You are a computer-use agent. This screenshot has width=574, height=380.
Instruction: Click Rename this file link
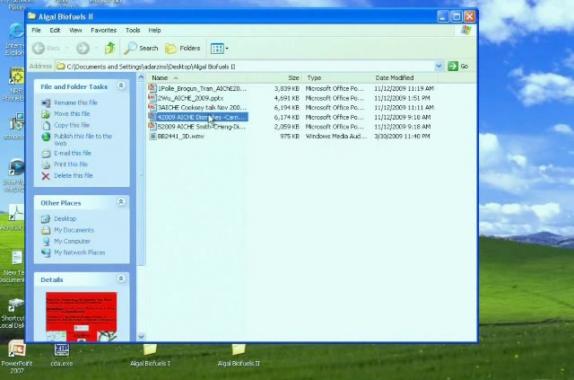tap(75, 103)
